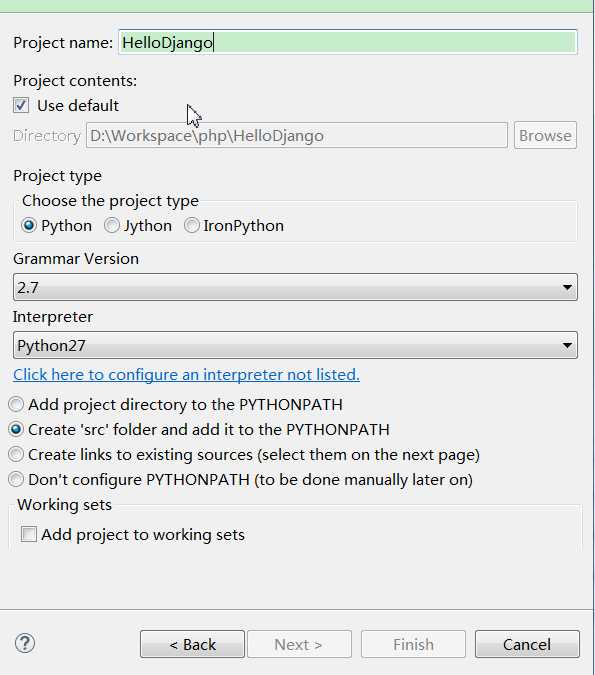Click the Directory path field

(297, 136)
